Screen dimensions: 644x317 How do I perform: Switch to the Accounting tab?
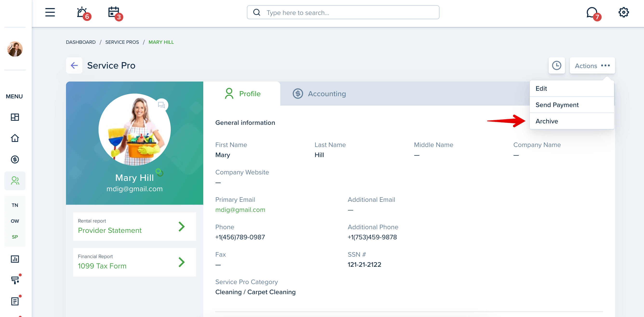click(319, 94)
